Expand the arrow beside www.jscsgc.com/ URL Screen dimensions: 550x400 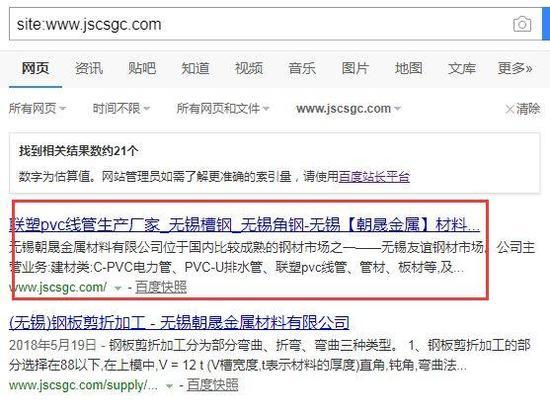coord(118,288)
